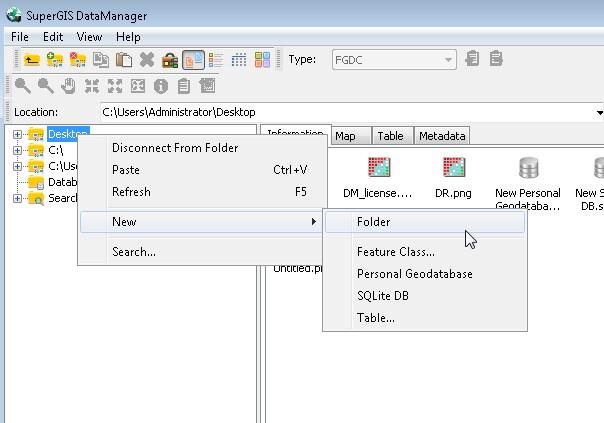This screenshot has width=604, height=423.
Task: Click the first metadata document icon after Type
Action: click(472, 59)
